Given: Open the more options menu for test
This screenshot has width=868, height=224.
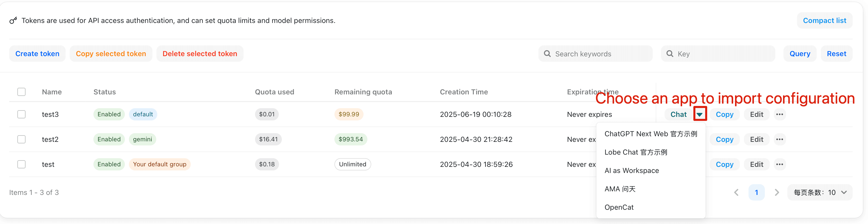Looking at the screenshot, I should point(779,164).
